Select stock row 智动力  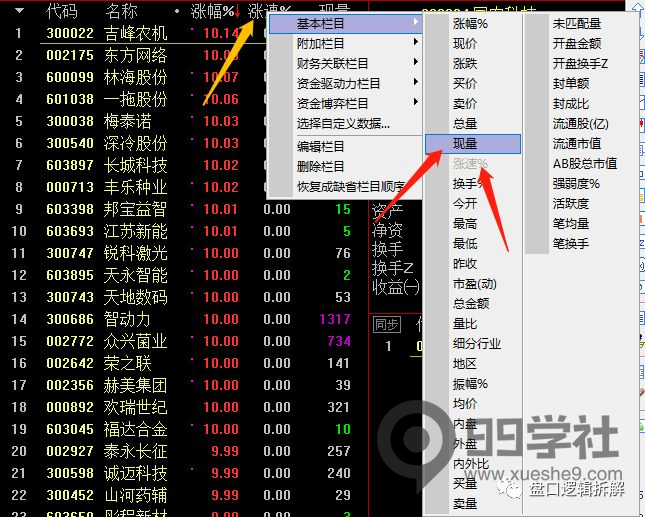pos(128,319)
